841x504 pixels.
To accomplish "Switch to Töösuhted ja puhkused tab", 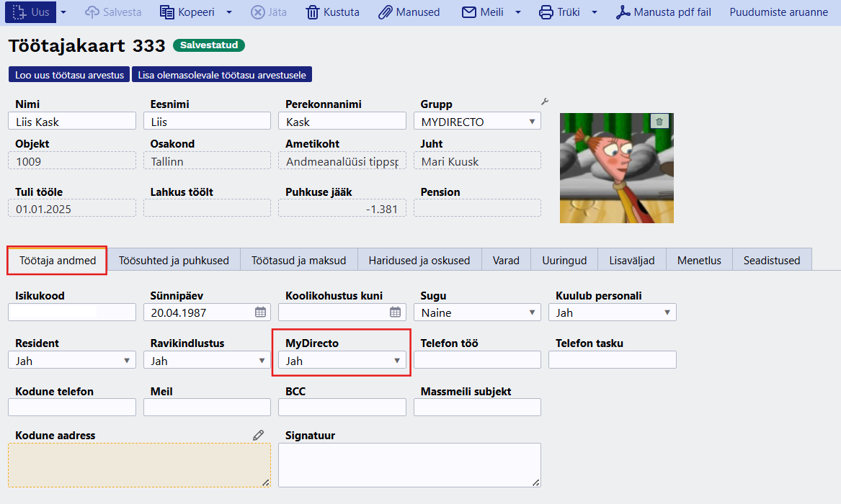I will [x=174, y=261].
